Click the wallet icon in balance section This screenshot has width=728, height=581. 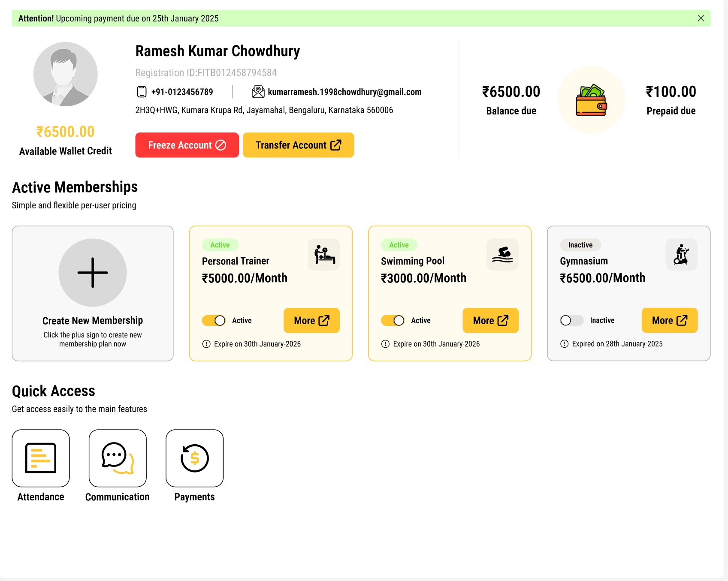click(x=591, y=100)
